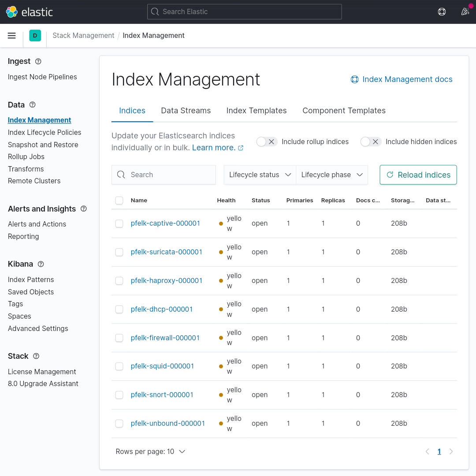
Task: Go to previous page arrow
Action: [x=428, y=451]
